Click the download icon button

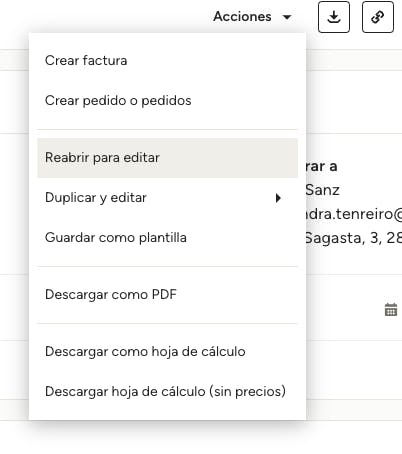click(334, 17)
